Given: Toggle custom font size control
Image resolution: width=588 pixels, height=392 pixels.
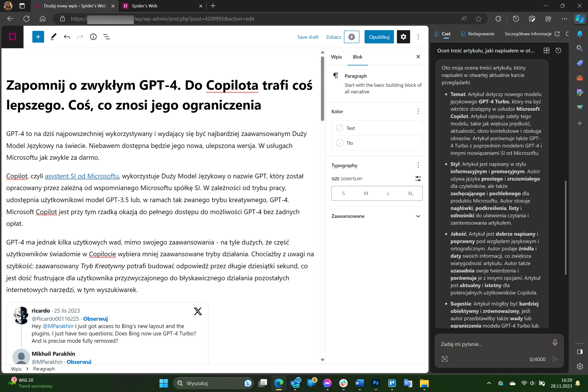Looking at the screenshot, I should point(418,179).
